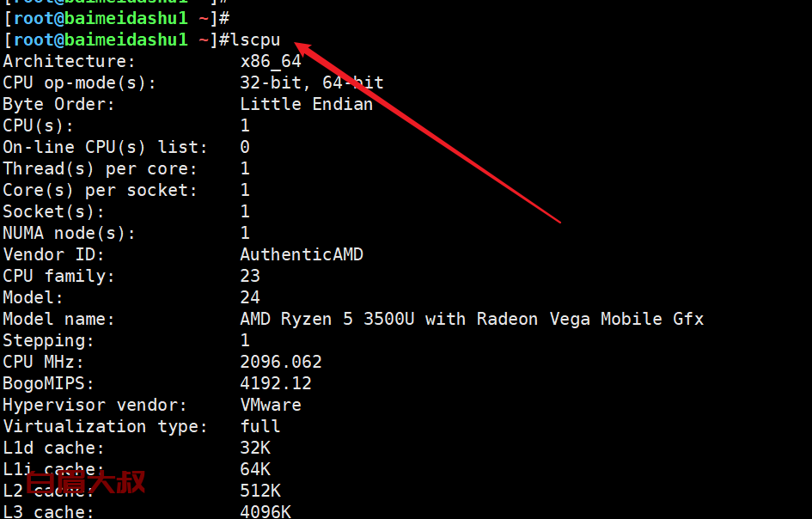The image size is (812, 519).
Task: Click the L1d cache 32K value
Action: [x=255, y=448]
